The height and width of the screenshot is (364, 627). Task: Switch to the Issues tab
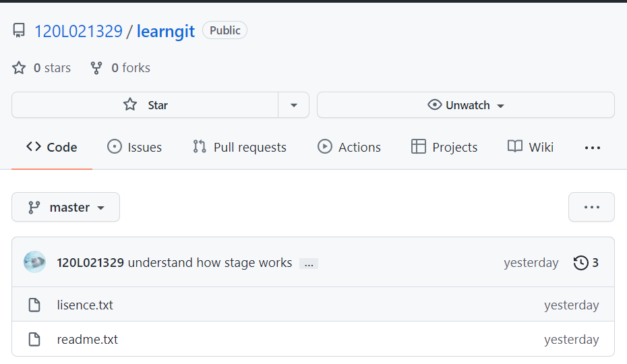[135, 147]
